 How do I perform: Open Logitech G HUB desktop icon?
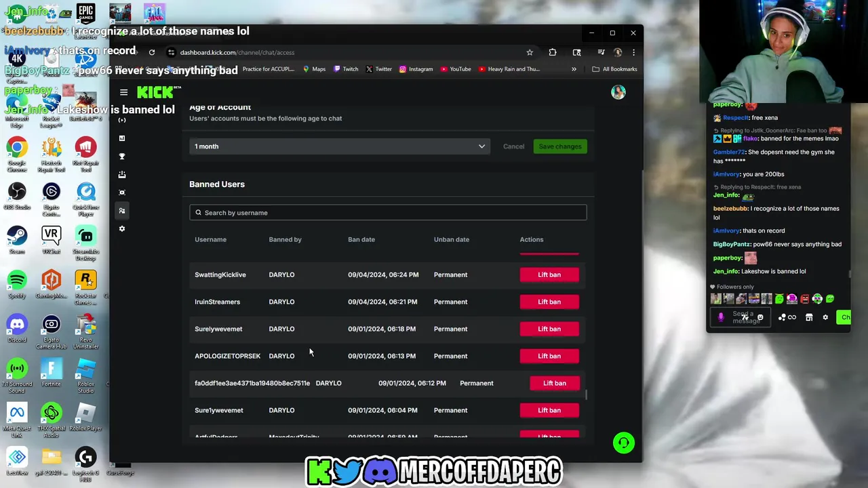coord(85,465)
